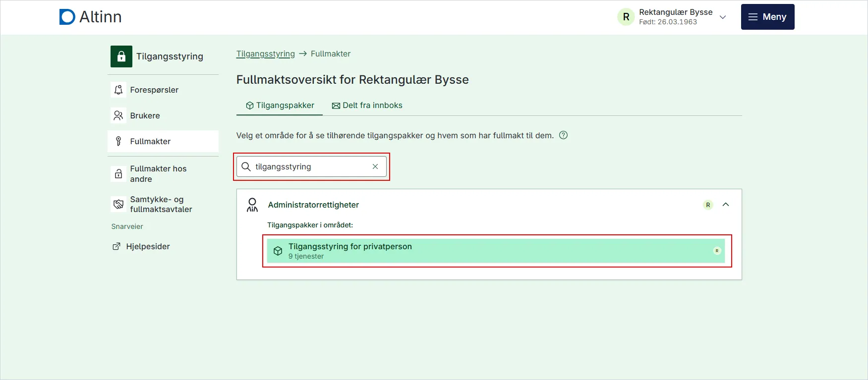The image size is (868, 380).
Task: Click the package cube icon in the green row
Action: point(278,251)
